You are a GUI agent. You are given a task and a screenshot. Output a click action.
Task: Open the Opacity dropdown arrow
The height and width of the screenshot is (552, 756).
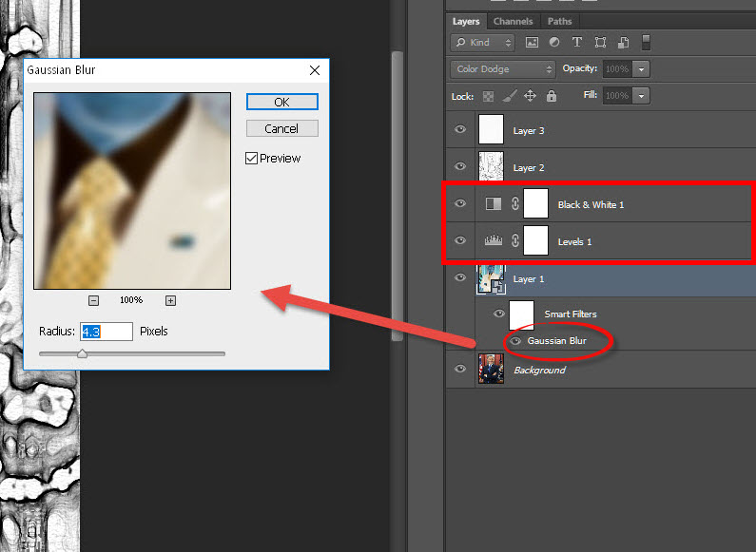[641, 69]
